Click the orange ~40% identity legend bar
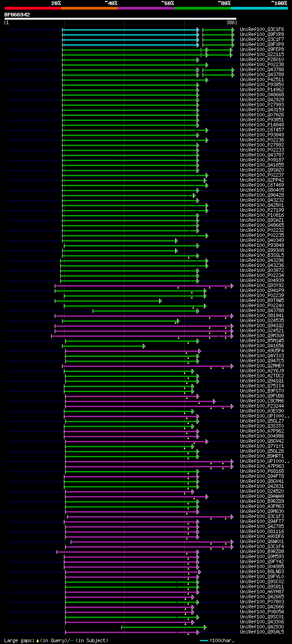This screenshot has height=644, width=292. point(89,8)
